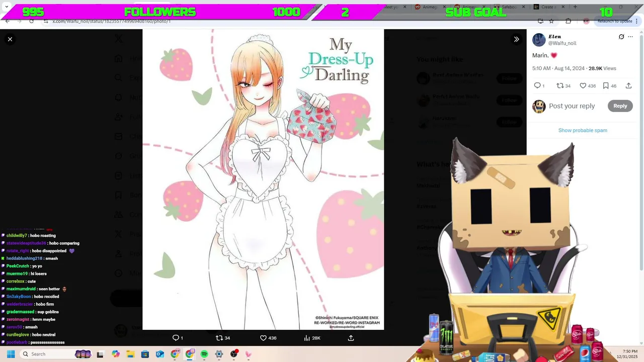The height and width of the screenshot is (362, 644).
Task: Click the x.com address bar URL
Action: point(112,21)
